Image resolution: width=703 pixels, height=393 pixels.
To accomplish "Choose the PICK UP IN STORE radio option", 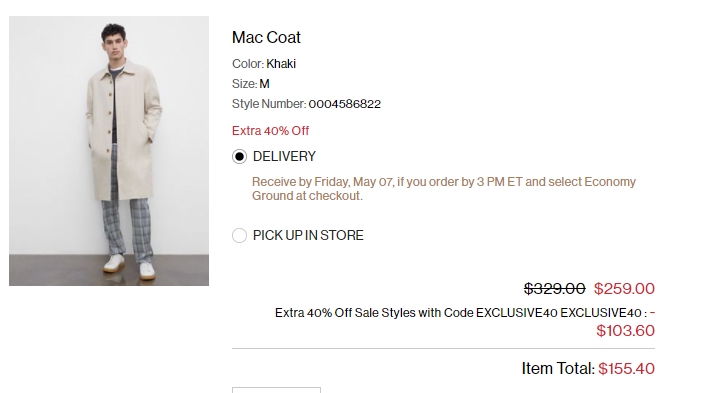I will [x=239, y=235].
